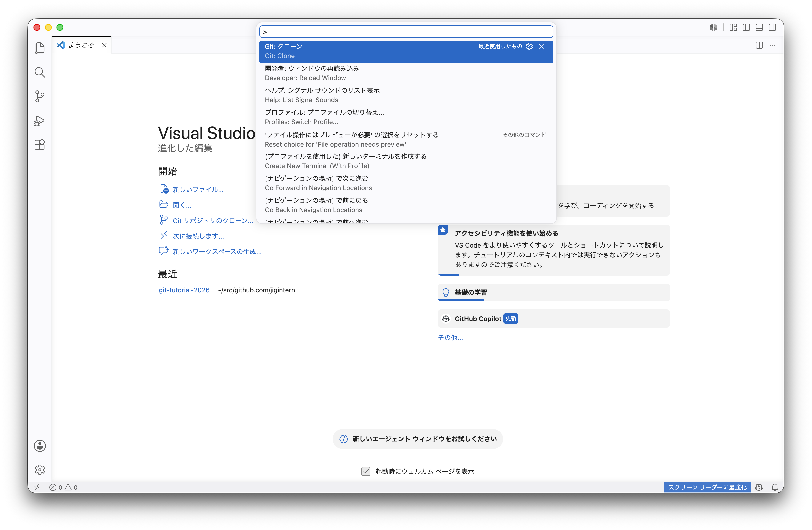
Task: Open the GitHub Copilot walkthrough card
Action: (554, 319)
